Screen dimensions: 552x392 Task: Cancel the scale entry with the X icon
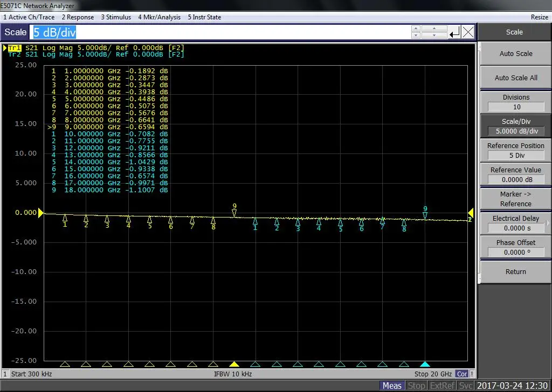[x=468, y=32]
